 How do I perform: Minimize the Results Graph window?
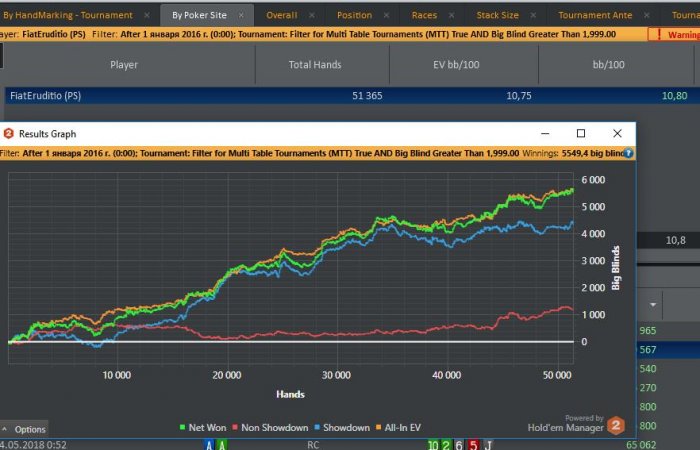[x=545, y=133]
